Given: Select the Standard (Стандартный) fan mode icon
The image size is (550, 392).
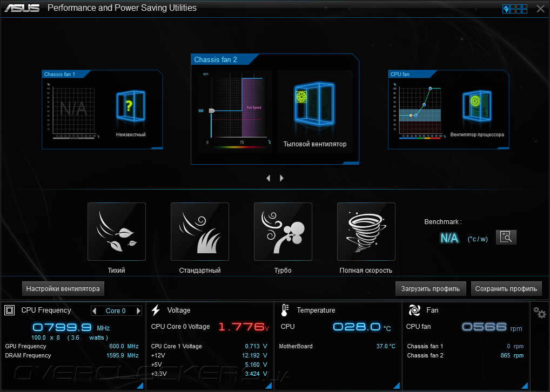Looking at the screenshot, I should point(199,232).
